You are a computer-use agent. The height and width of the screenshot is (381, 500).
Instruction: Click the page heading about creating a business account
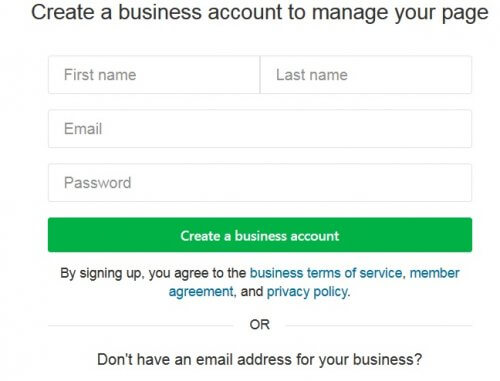click(x=260, y=13)
